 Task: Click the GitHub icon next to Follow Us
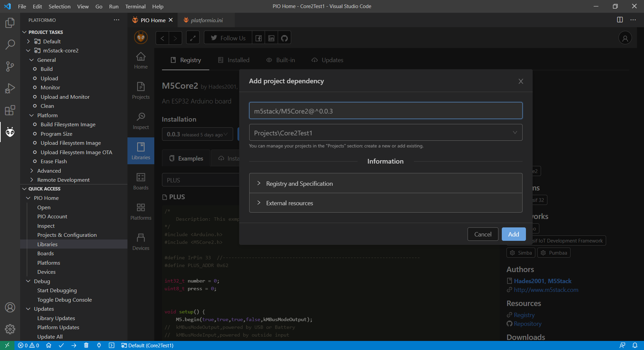point(284,38)
